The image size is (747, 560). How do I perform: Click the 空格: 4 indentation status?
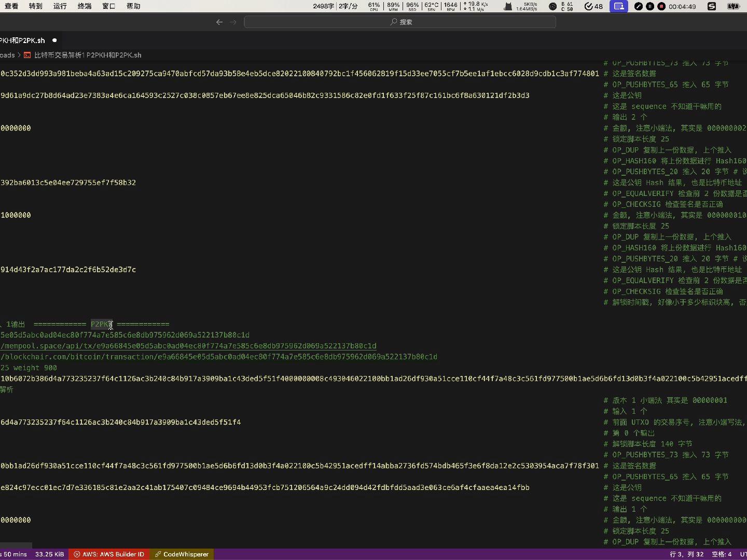pos(722,554)
